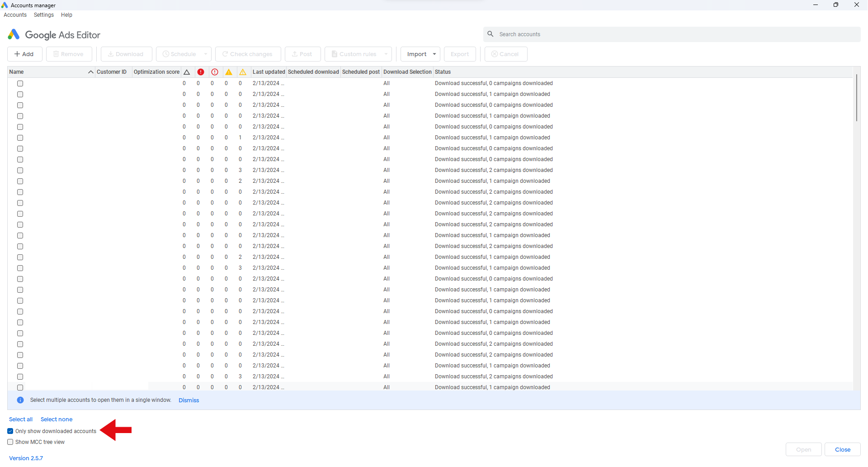Check the first account row checkbox
The height and width of the screenshot is (467, 868).
(x=20, y=83)
